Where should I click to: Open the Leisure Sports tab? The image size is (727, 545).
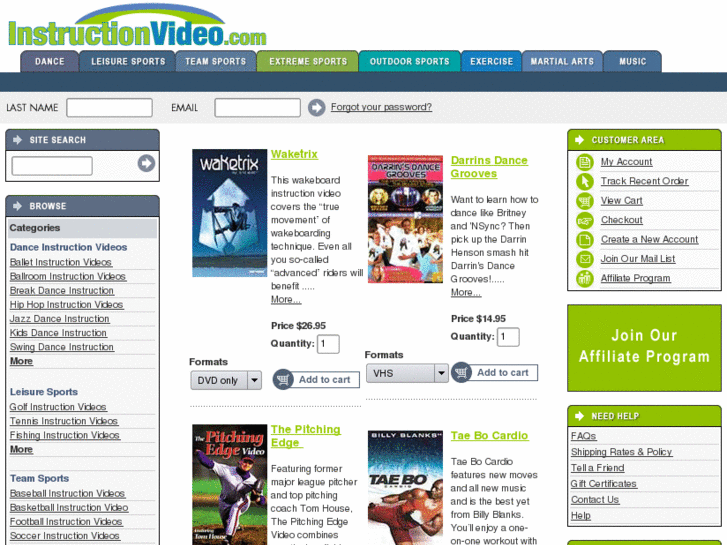[128, 61]
